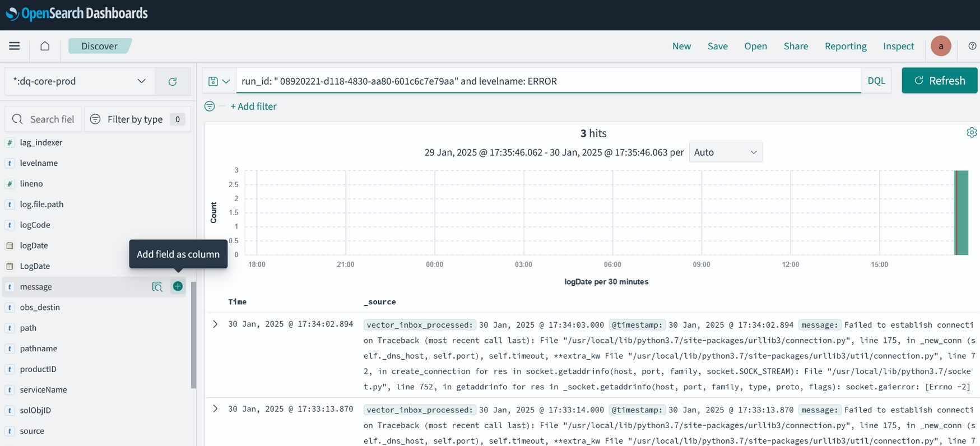Click the home icon

pos(45,46)
